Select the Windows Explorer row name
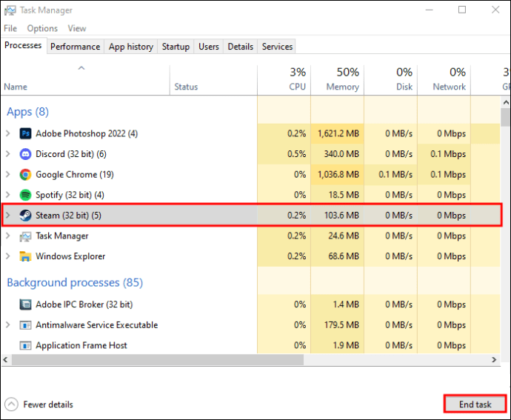 (70, 256)
